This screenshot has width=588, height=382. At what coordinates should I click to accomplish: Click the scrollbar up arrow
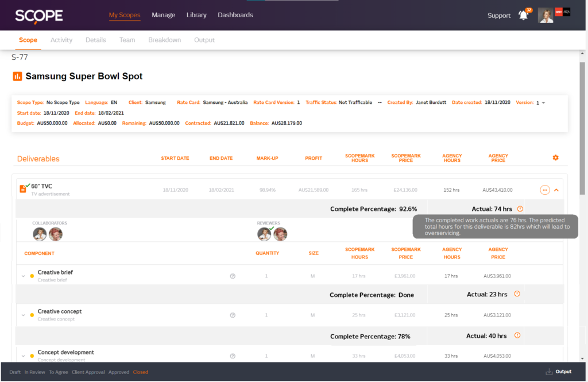582,53
